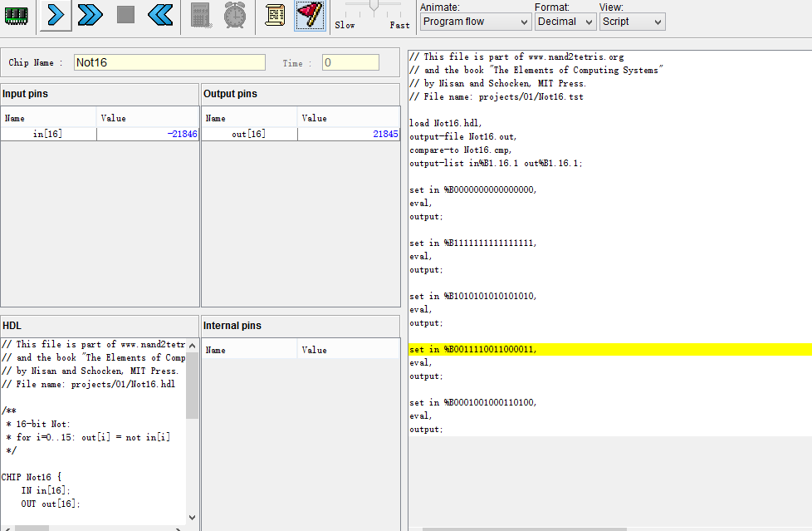The image size is (812, 531).
Task: Open the Load Script scroll icon
Action: coord(275,15)
